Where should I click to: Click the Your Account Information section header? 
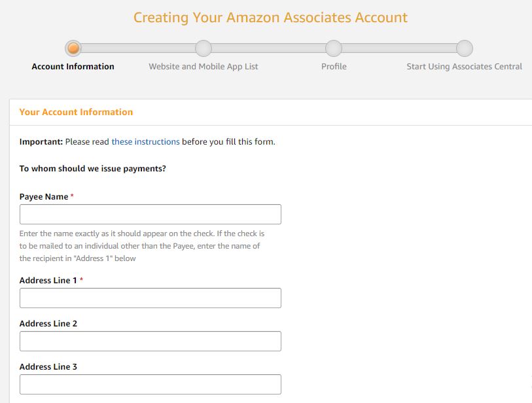click(x=76, y=112)
